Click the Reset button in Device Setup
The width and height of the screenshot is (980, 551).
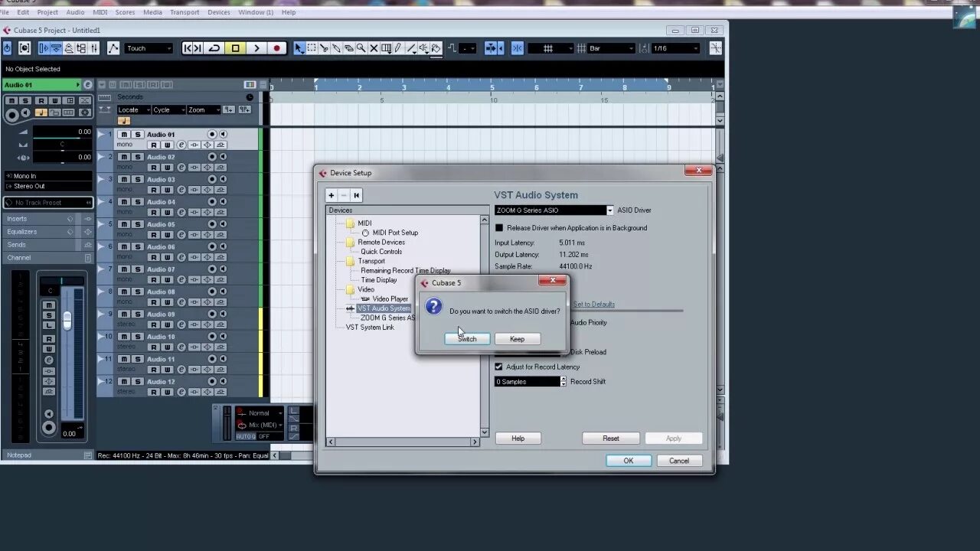611,439
